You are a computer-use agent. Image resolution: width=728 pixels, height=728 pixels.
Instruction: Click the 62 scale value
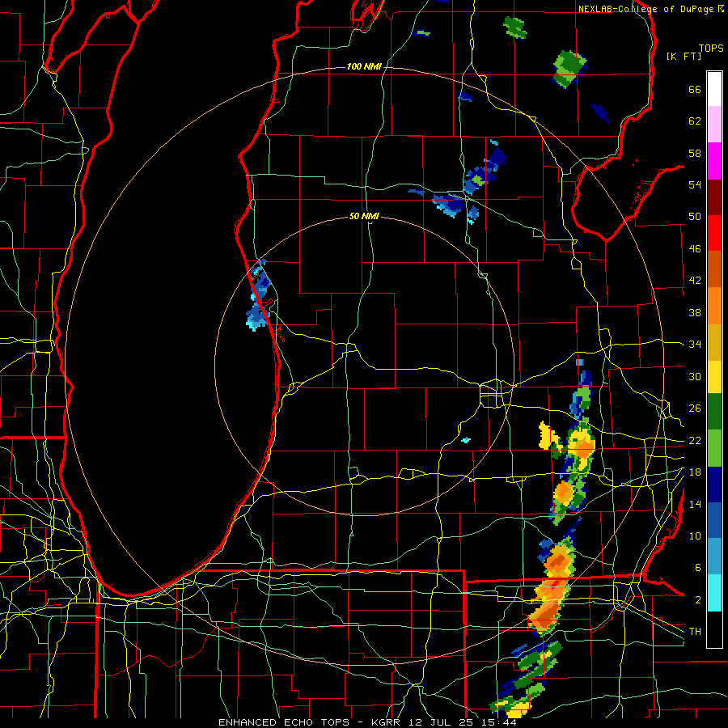[695, 121]
